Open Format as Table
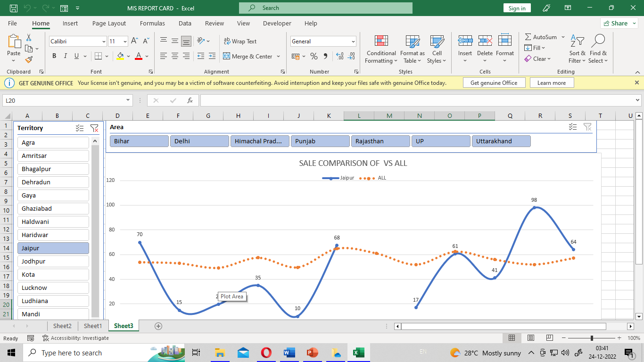644x362 pixels. click(x=413, y=49)
